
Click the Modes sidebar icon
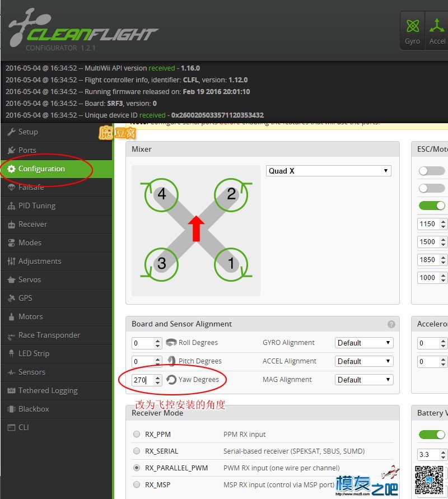coord(11,243)
